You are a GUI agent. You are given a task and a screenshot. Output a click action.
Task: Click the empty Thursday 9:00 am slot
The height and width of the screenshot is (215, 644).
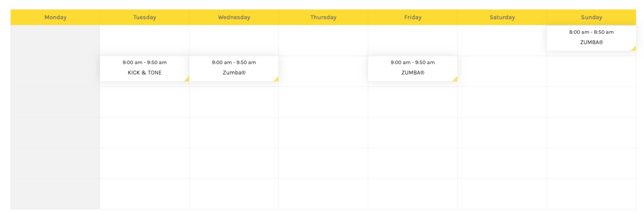point(323,71)
